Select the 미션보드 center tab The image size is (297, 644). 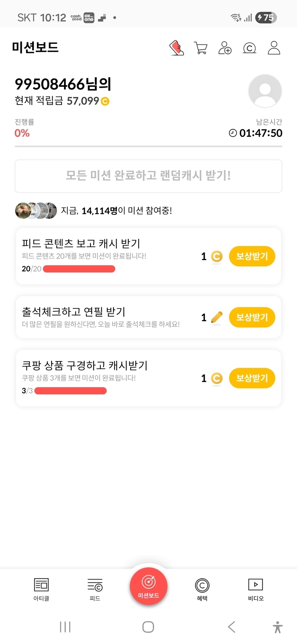[x=148, y=586]
